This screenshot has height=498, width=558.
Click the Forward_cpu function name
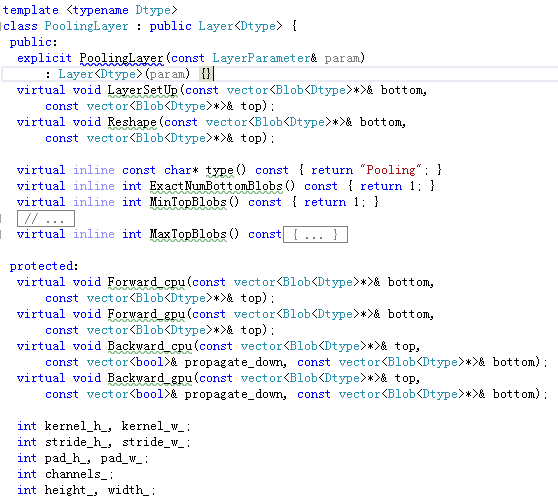[146, 282]
